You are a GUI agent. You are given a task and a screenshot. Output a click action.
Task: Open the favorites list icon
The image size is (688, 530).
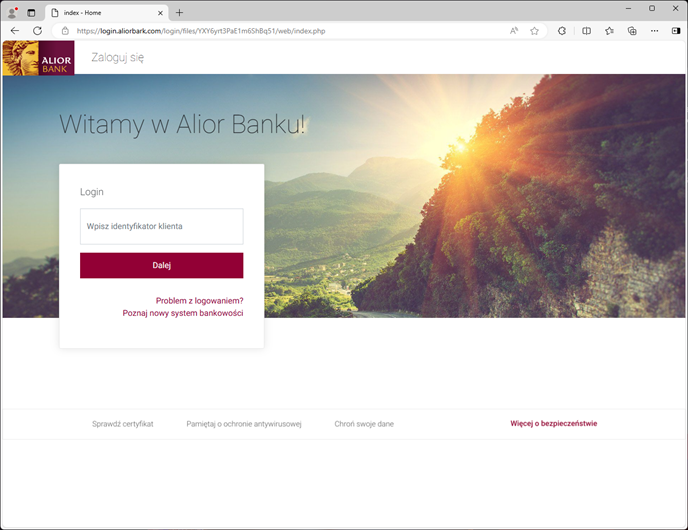point(609,31)
